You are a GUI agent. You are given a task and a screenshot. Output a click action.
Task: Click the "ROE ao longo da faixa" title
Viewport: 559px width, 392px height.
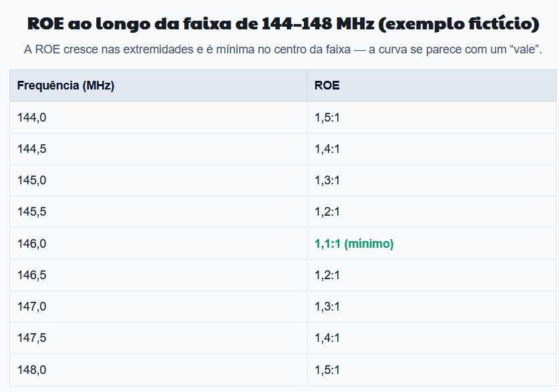coord(283,24)
